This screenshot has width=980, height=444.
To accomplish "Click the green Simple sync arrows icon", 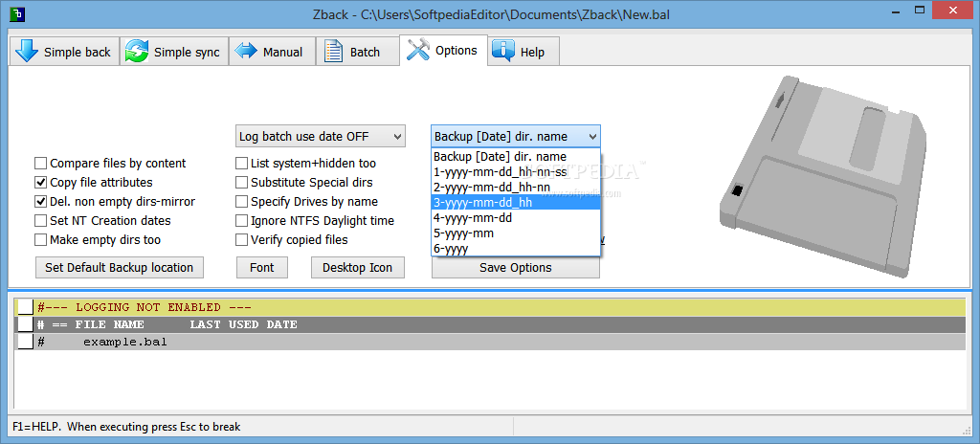I will point(136,52).
